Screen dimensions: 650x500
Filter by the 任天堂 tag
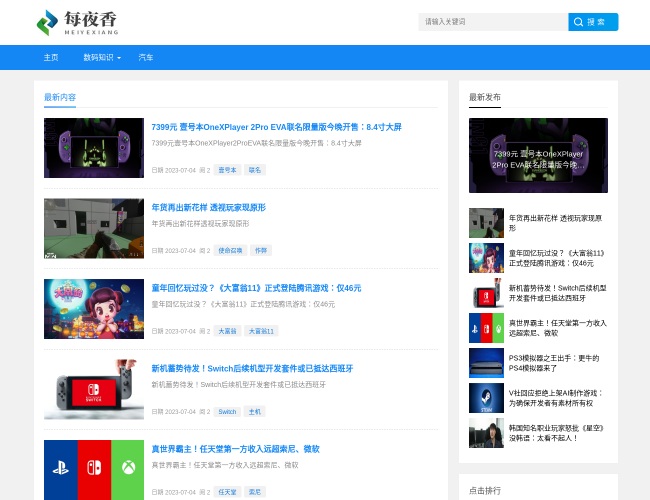pyautogui.click(x=227, y=492)
